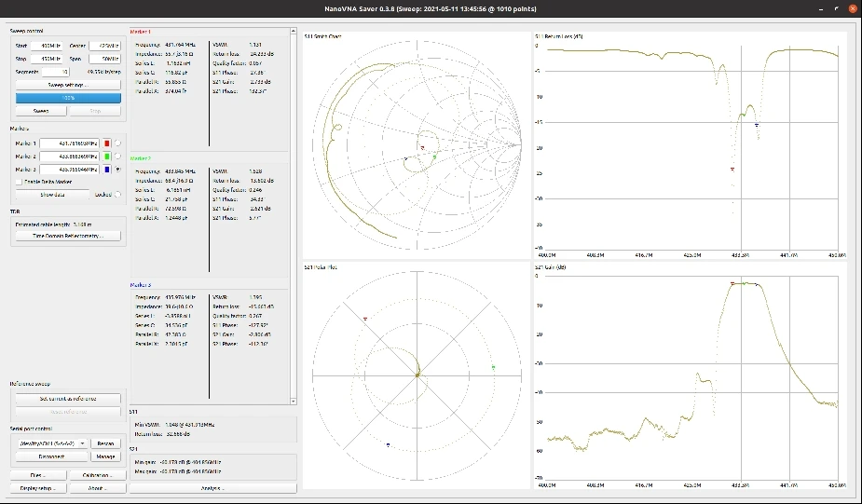Click the Reset reference button

coord(68,412)
